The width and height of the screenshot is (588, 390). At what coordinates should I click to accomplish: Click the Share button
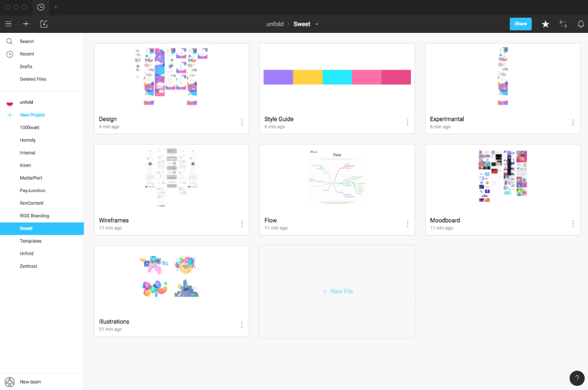[520, 23]
